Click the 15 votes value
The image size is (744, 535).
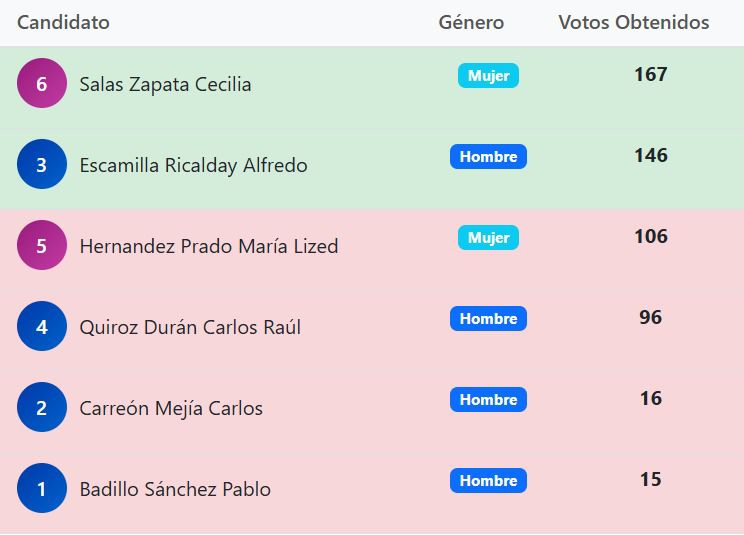click(x=650, y=480)
